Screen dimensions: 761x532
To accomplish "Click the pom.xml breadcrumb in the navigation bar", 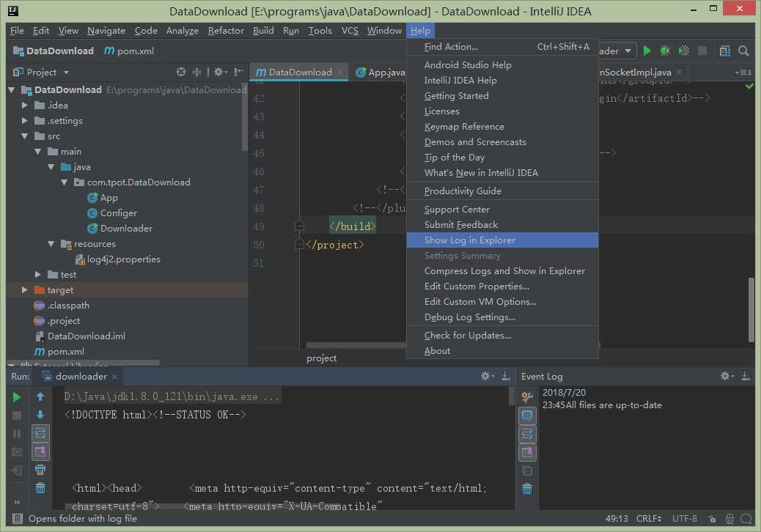I will click(130, 51).
